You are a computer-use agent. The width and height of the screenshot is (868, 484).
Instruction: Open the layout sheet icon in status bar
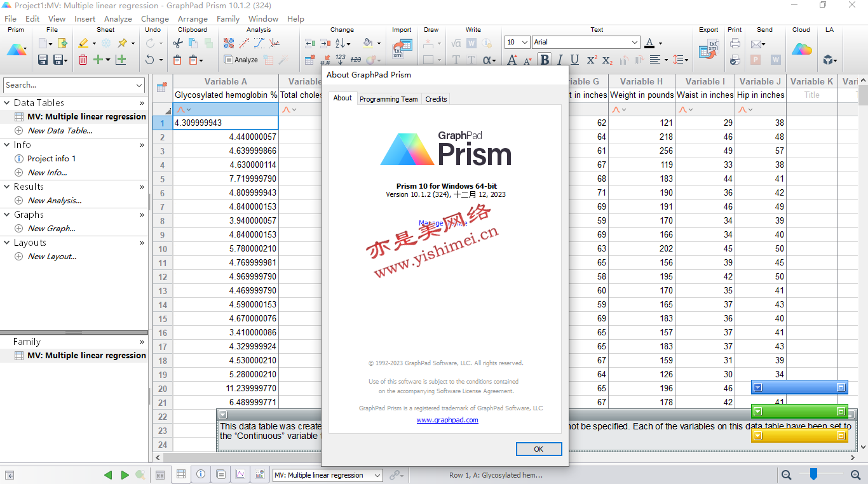coord(259,474)
